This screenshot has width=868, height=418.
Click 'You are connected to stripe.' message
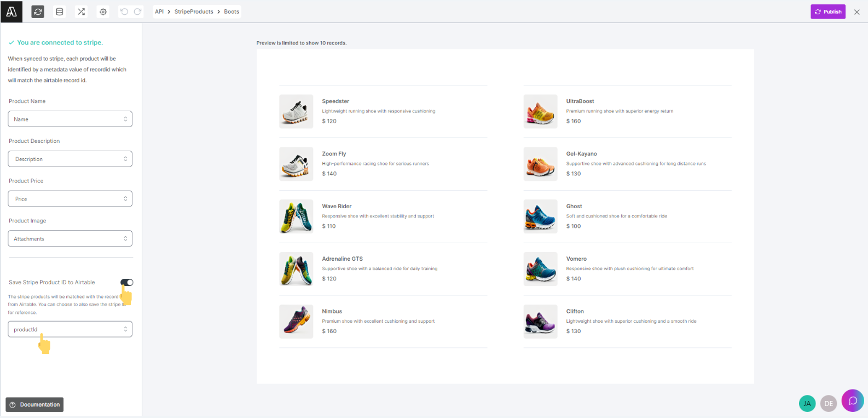60,42
